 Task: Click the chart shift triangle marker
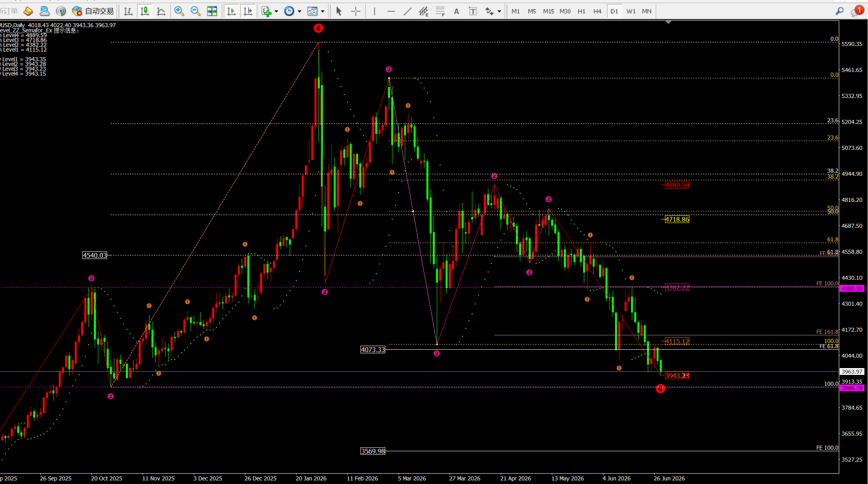tap(668, 22)
